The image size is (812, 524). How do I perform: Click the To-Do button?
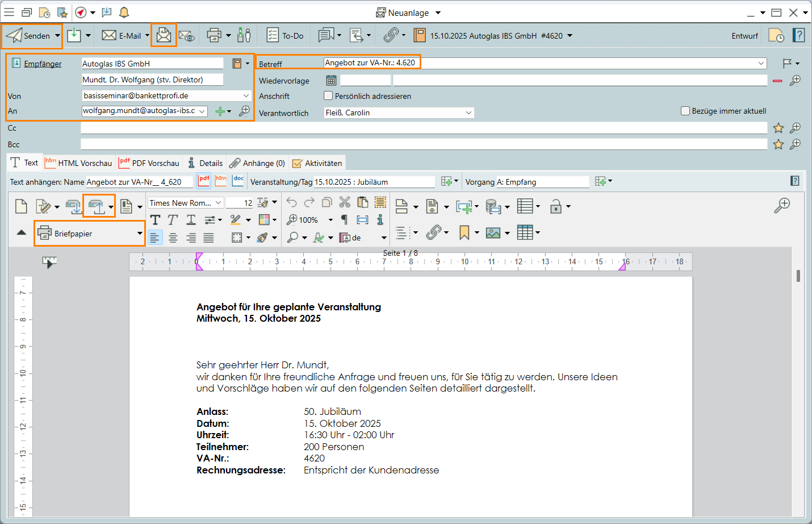[286, 36]
